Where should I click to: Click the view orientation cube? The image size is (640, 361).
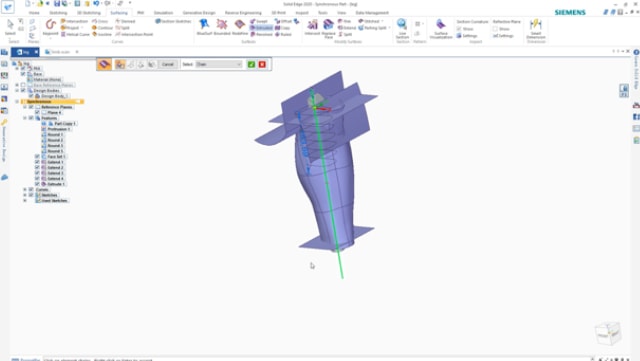point(608,333)
